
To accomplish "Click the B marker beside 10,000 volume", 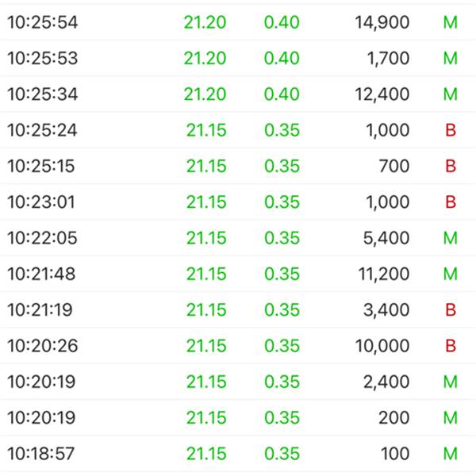I will (x=451, y=346).
